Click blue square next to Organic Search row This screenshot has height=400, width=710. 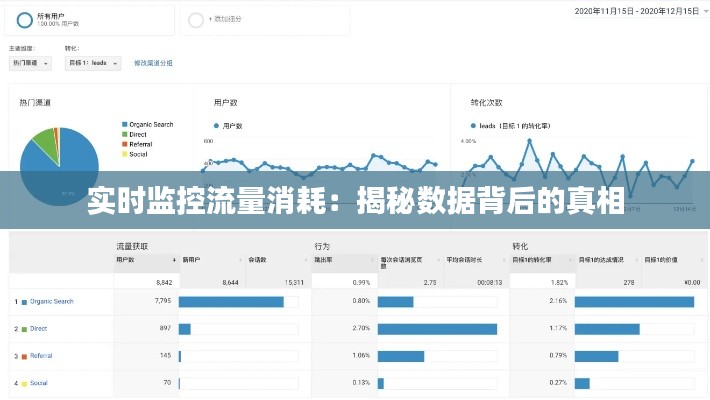click(x=24, y=302)
